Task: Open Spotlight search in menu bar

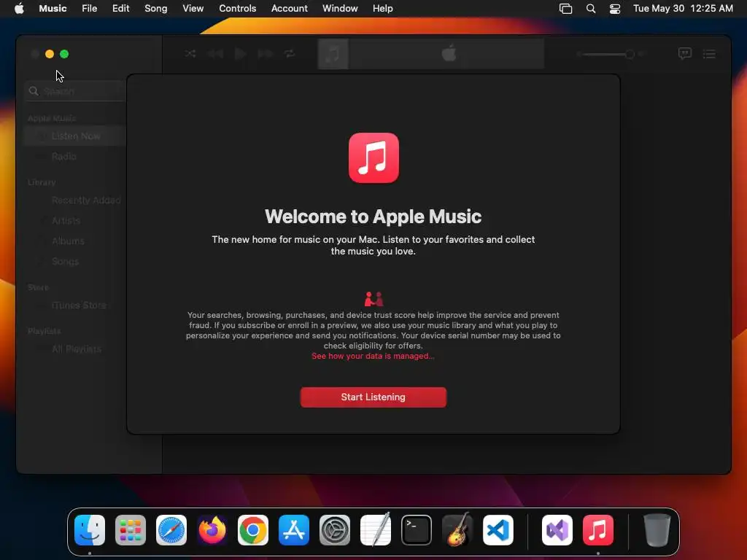Action: tap(591, 9)
